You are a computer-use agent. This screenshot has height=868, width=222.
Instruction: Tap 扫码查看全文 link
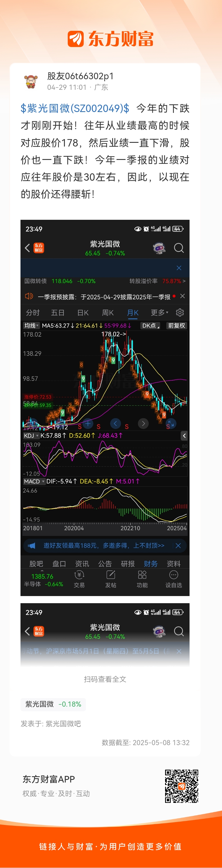[x=105, y=679]
